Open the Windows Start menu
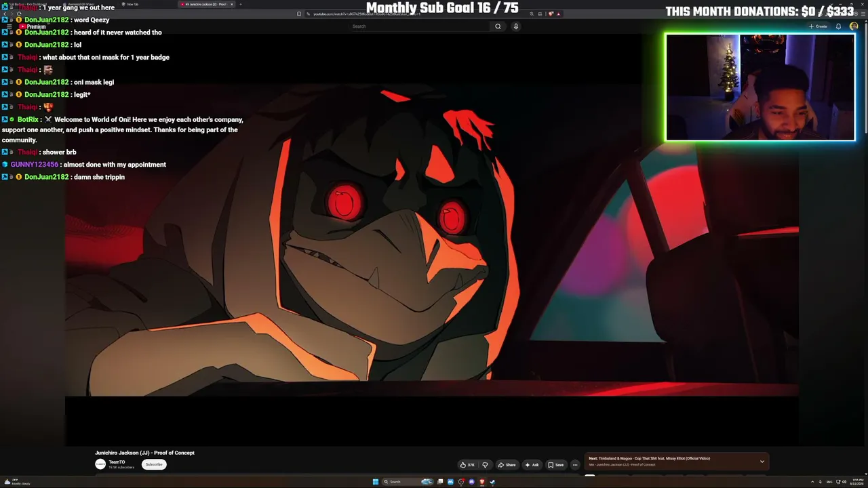Image resolution: width=868 pixels, height=488 pixels. (375, 482)
